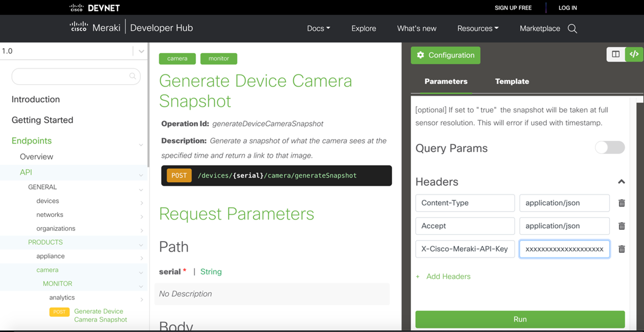
Task: Enable the Query Params toggle
Action: (x=609, y=147)
